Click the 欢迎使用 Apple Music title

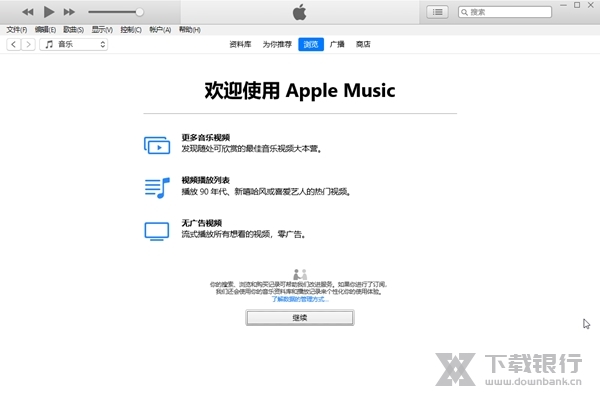point(300,91)
